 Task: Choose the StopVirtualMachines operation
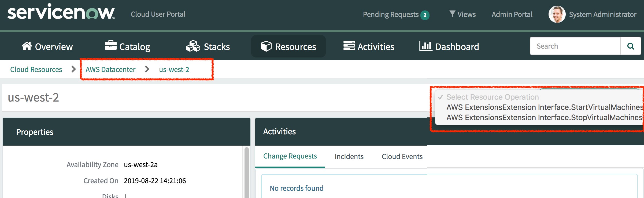[x=539, y=117]
